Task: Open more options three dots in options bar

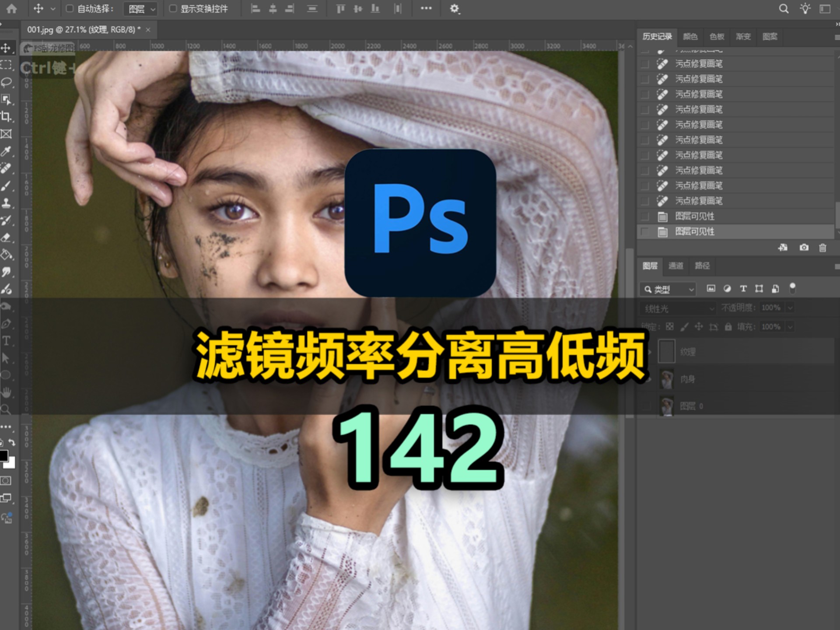Action: point(426,8)
